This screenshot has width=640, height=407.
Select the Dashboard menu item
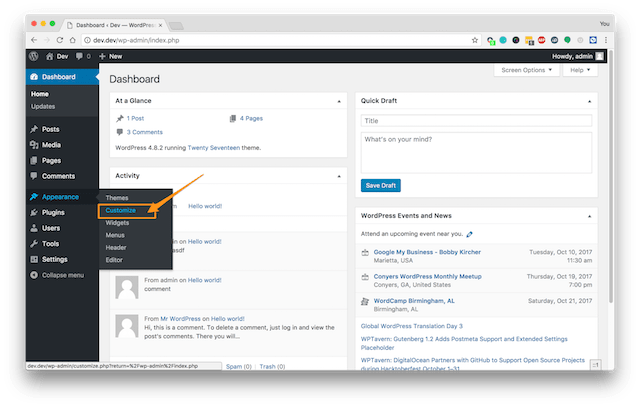point(62,77)
